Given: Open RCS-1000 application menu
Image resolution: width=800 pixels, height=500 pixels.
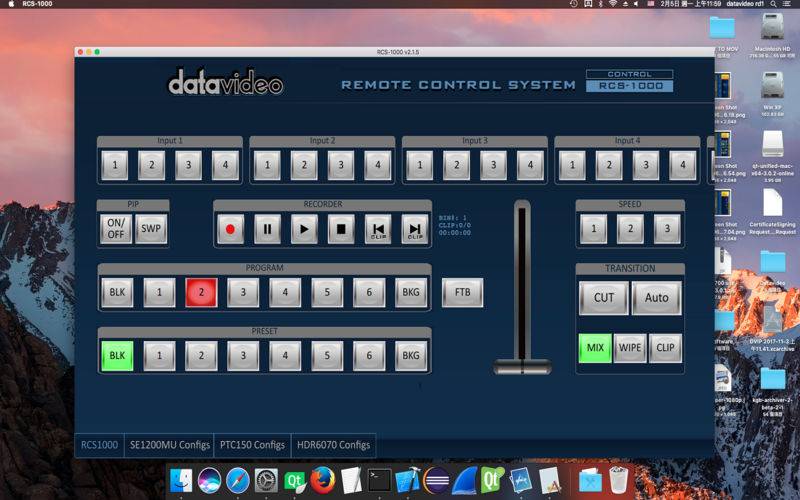Looking at the screenshot, I should pyautogui.click(x=37, y=4).
